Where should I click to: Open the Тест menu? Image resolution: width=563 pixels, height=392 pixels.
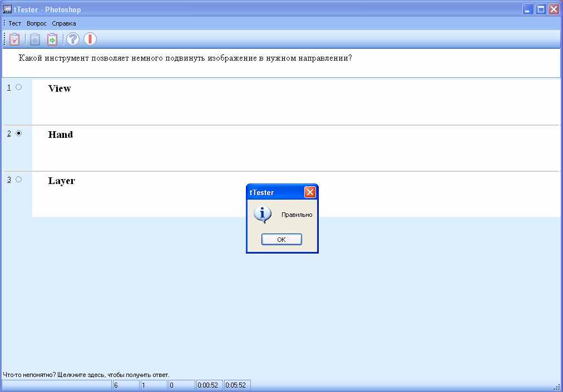[x=15, y=23]
